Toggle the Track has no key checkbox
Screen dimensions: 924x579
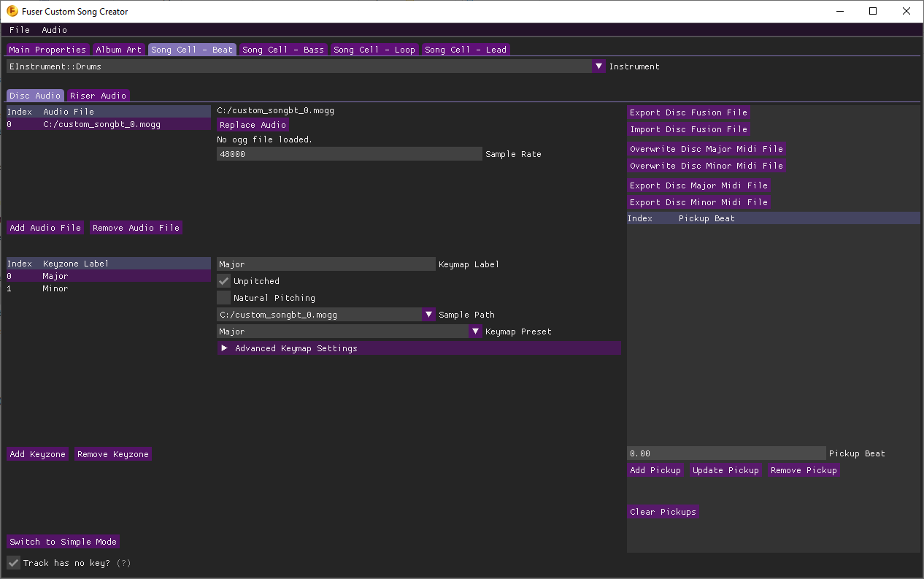click(x=13, y=563)
